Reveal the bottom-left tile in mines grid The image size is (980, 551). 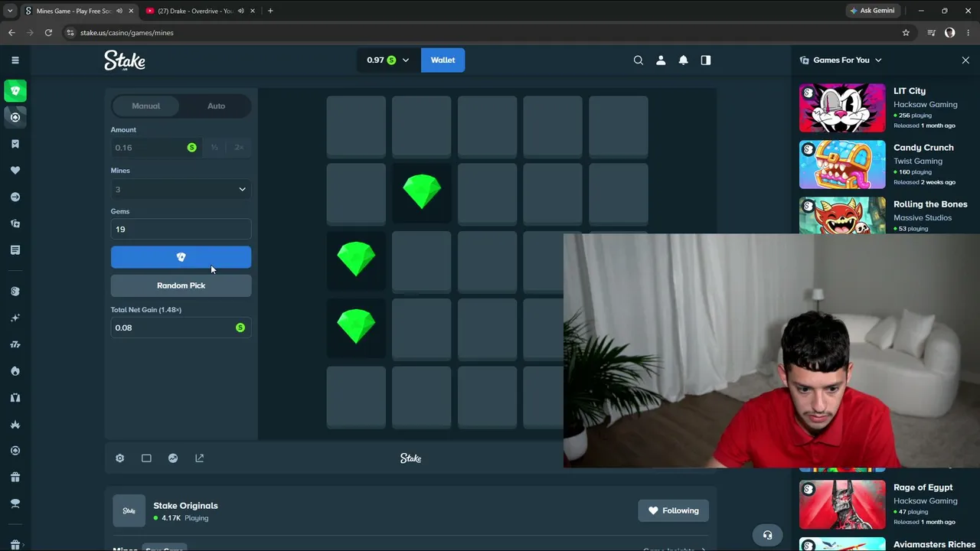pyautogui.click(x=356, y=396)
